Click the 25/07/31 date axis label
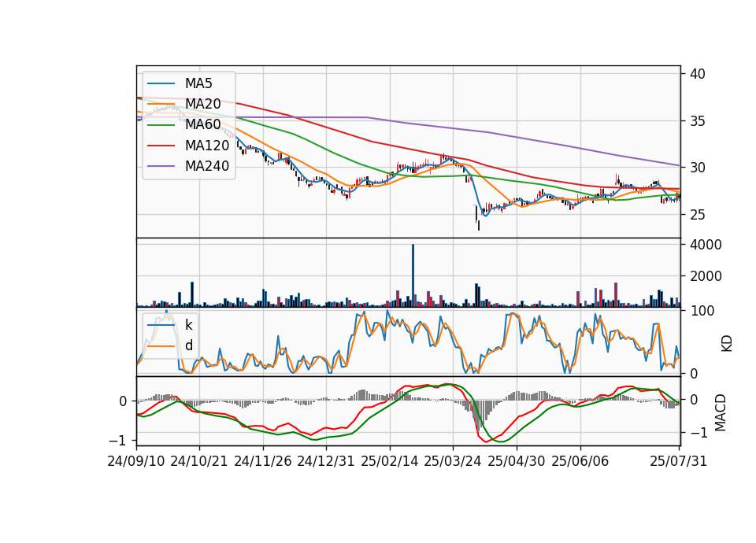Screen dimensions: 756x543 (678, 461)
